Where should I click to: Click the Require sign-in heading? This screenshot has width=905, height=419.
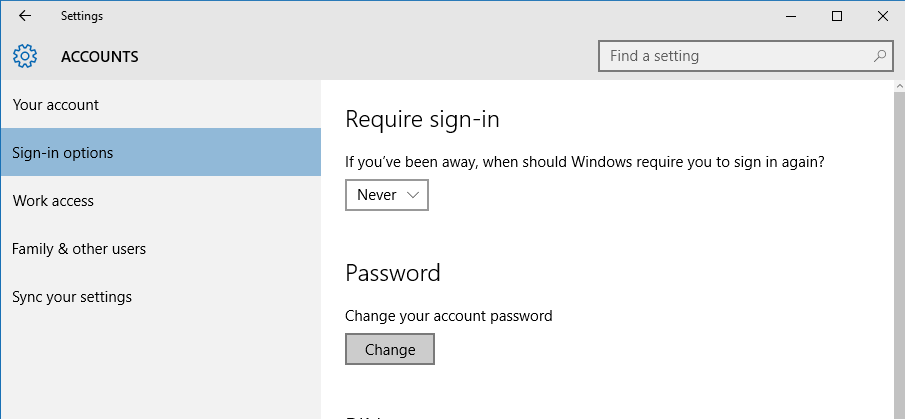(422, 119)
